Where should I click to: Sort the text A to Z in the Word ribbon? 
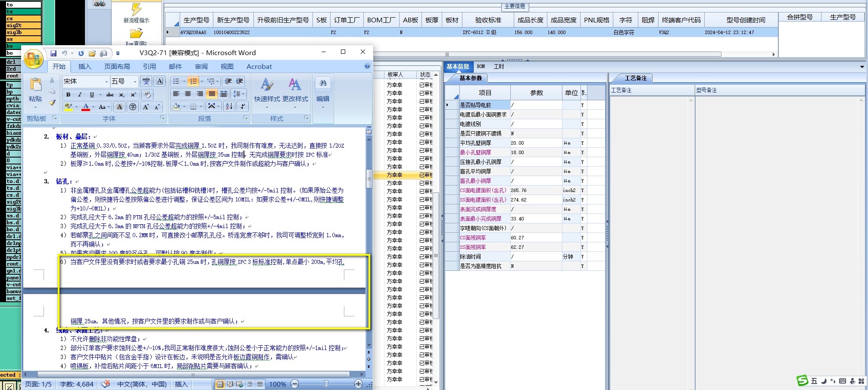pos(229,106)
